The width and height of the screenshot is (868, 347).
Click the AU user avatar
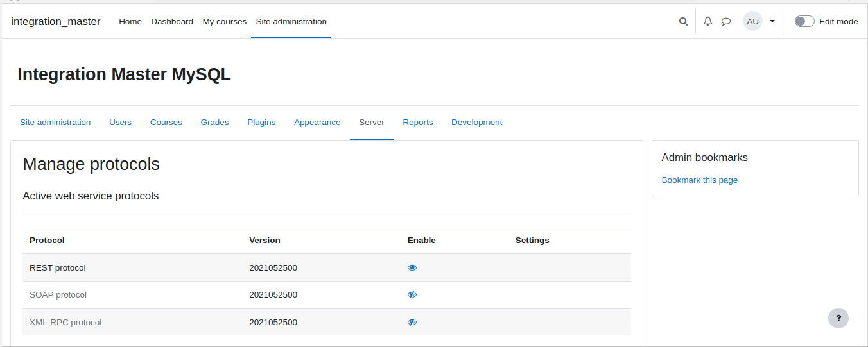pos(753,21)
